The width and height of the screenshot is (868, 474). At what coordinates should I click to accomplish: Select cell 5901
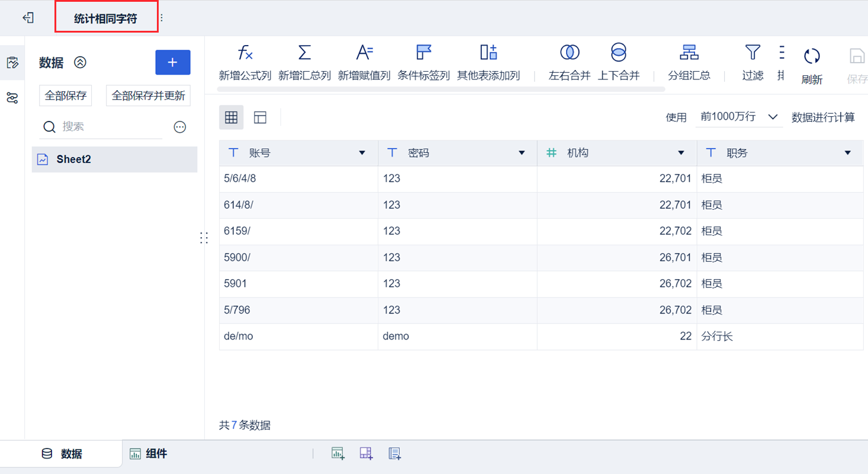tap(298, 284)
